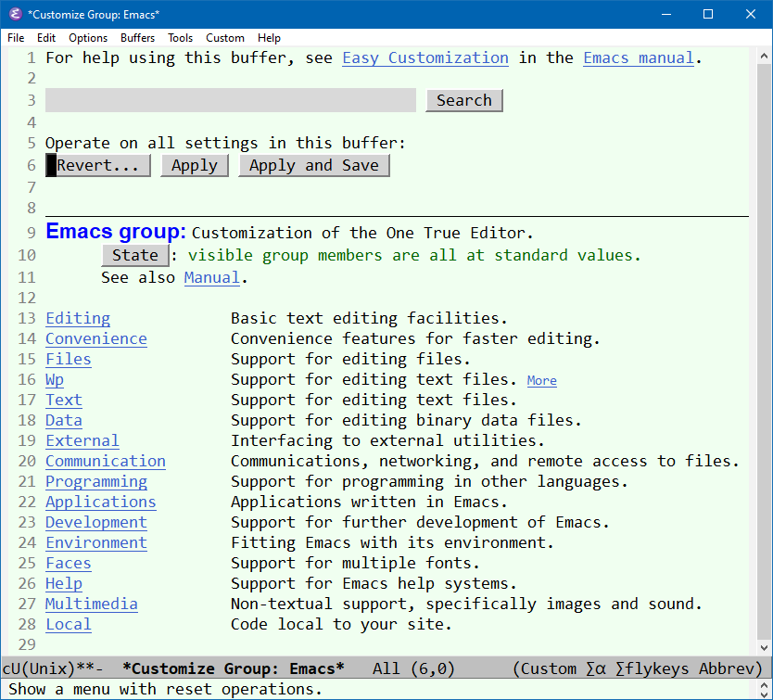
Task: Open the Programming group link
Action: pyautogui.click(x=95, y=481)
